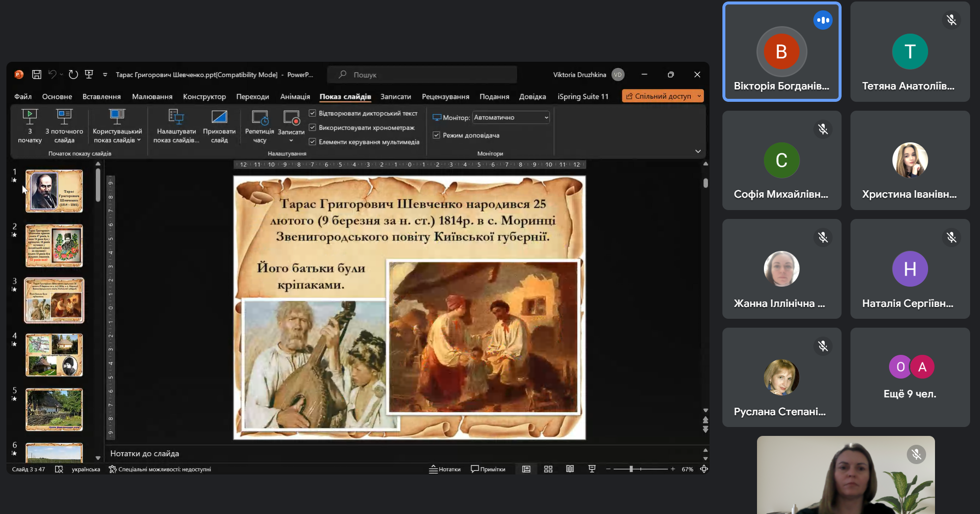The height and width of the screenshot is (514, 980).
Task: Launch Репетиція часу timing rehearsal
Action: 260,127
